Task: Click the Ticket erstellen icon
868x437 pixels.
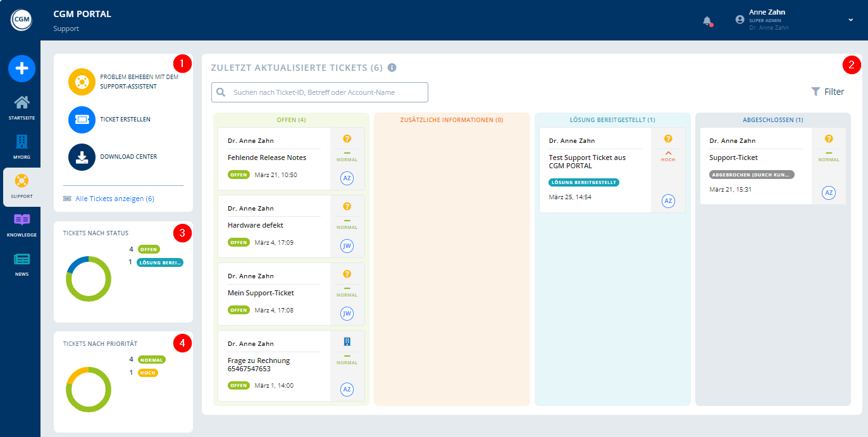Action: pos(82,120)
